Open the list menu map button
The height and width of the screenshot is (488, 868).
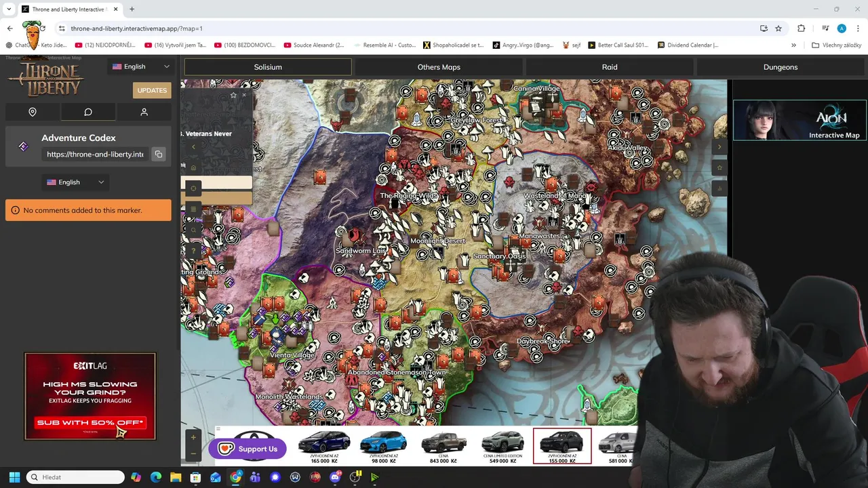coord(193,209)
